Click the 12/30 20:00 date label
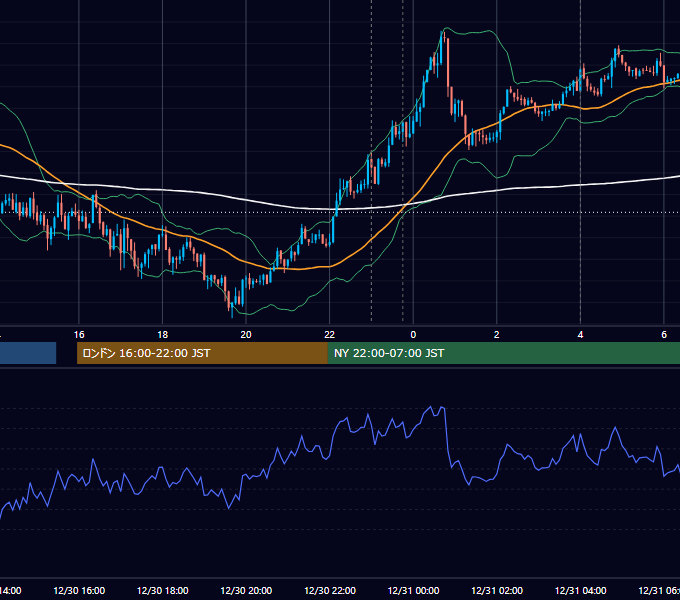 click(246, 590)
